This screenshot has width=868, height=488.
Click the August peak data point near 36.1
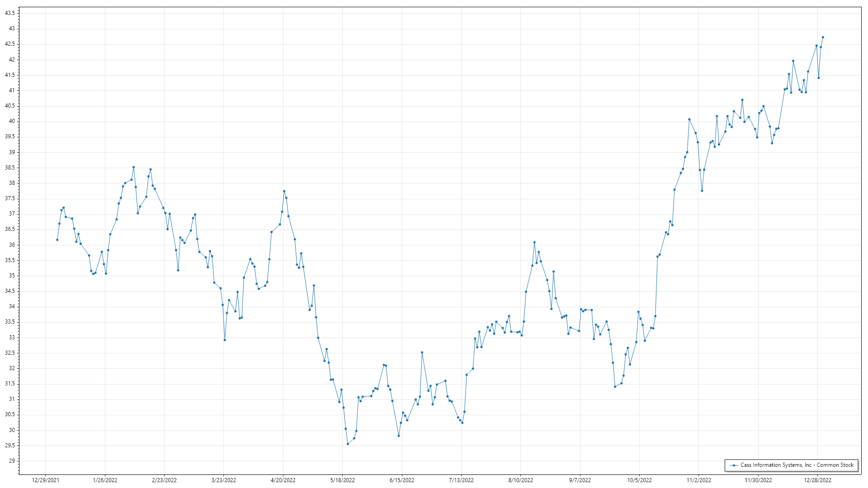[534, 242]
